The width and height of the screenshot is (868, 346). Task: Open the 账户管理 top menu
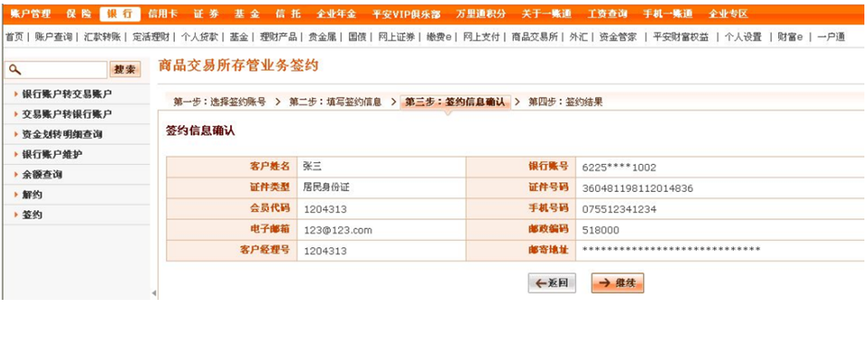[31, 14]
